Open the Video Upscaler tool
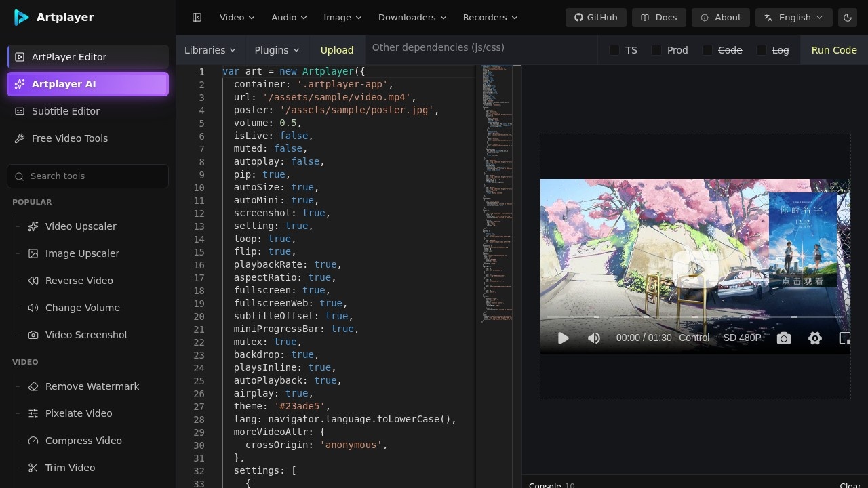Screen dimensions: 868x488 coord(81,226)
